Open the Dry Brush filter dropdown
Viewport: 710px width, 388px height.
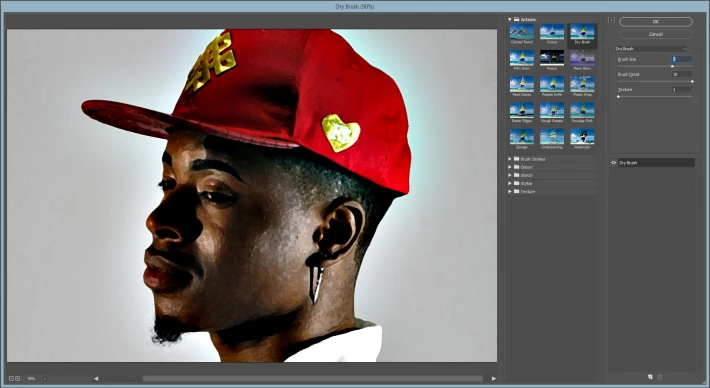pyautogui.click(x=651, y=49)
